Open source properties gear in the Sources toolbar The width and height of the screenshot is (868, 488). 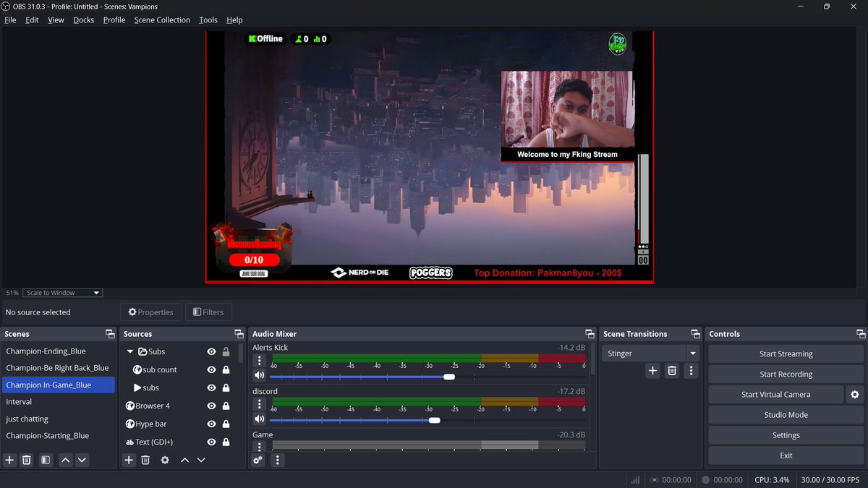165,460
